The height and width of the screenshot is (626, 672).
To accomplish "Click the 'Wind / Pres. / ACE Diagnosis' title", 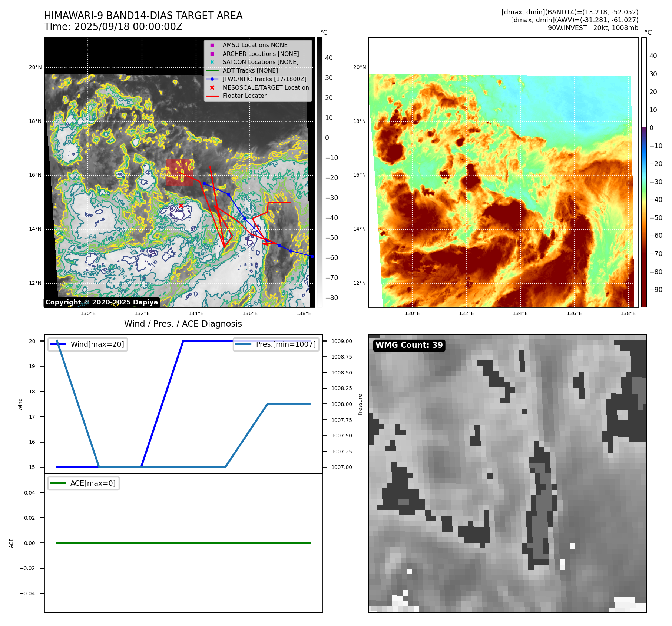I will coord(183,324).
